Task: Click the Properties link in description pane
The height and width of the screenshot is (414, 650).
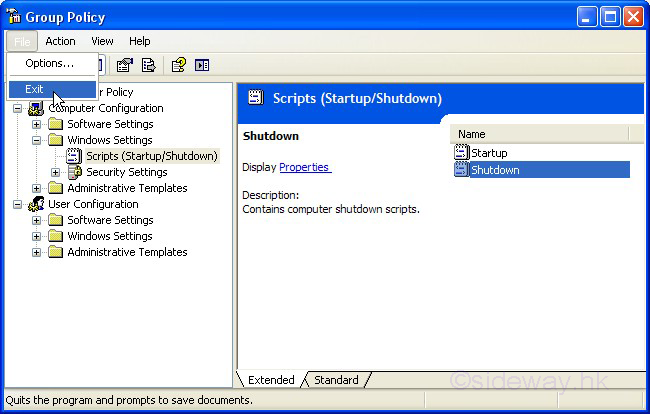Action: (x=304, y=167)
